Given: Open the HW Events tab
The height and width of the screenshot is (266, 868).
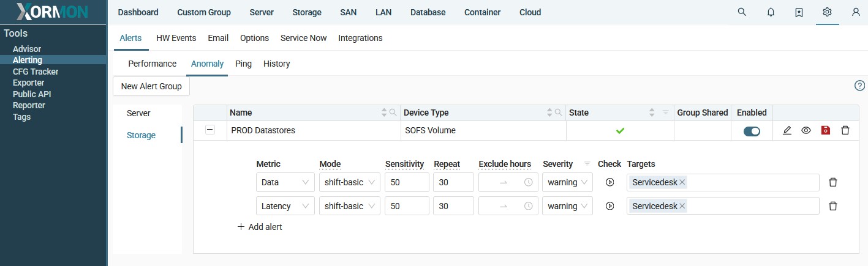Looking at the screenshot, I should 176,38.
